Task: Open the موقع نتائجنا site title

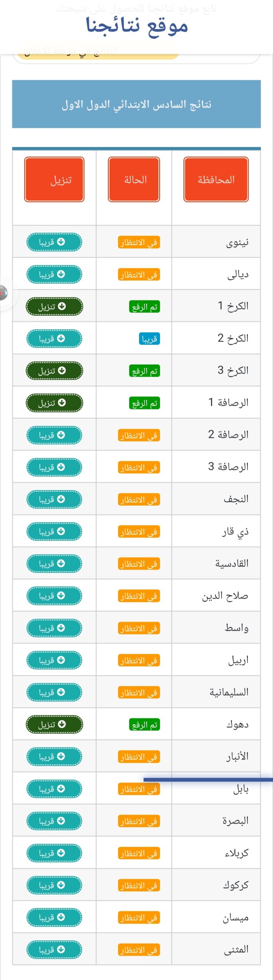Action: (137, 26)
